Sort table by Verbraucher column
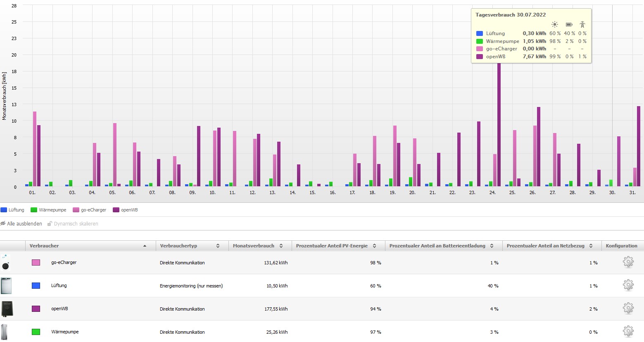The height and width of the screenshot is (342, 644). pyautogui.click(x=44, y=246)
